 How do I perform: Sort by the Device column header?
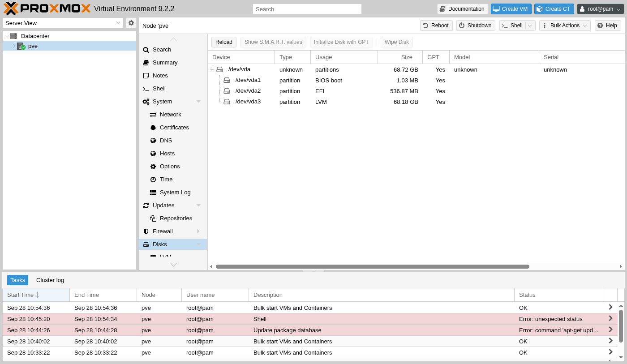[241, 57]
